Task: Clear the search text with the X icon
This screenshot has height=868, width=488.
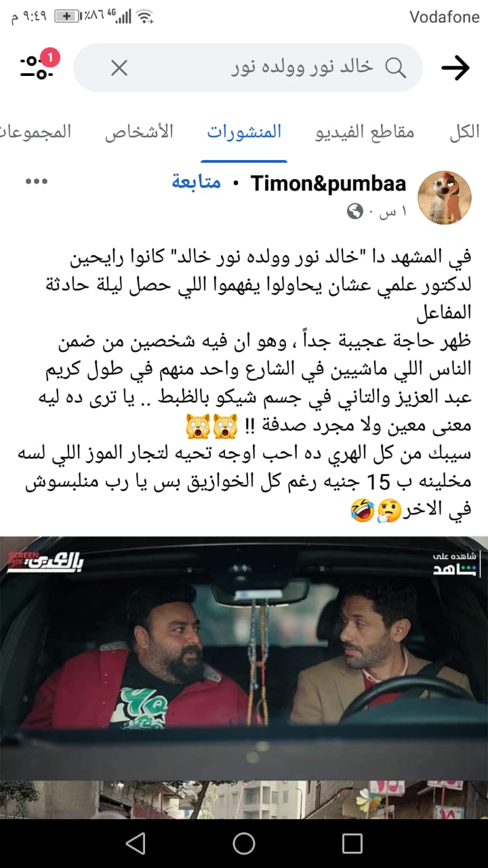Action: coord(119,67)
